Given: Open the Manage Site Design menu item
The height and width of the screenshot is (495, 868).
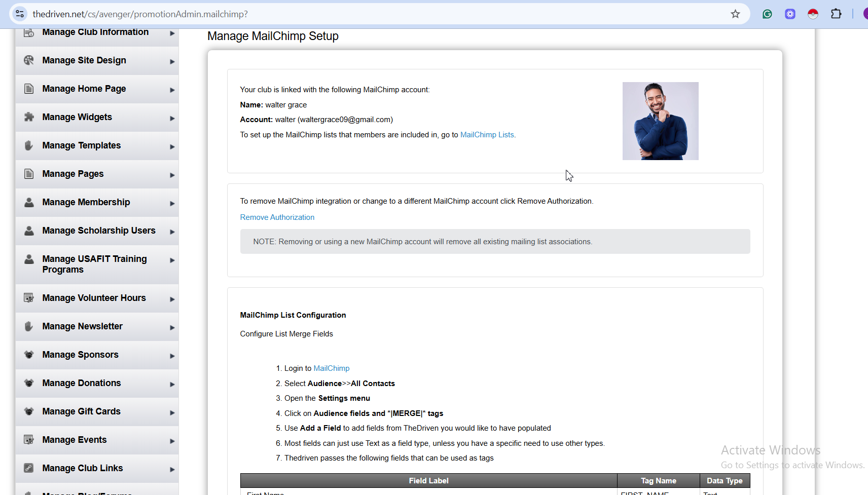Looking at the screenshot, I should [x=97, y=60].
